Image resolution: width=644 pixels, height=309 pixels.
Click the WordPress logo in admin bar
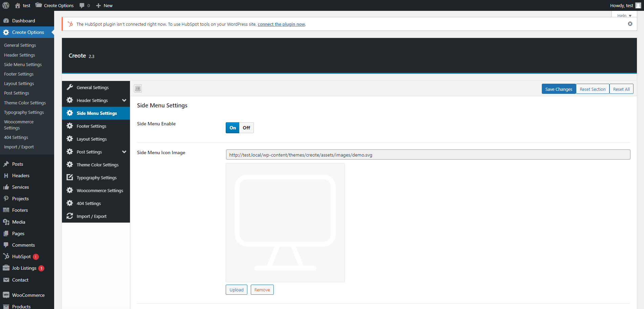(x=6, y=5)
